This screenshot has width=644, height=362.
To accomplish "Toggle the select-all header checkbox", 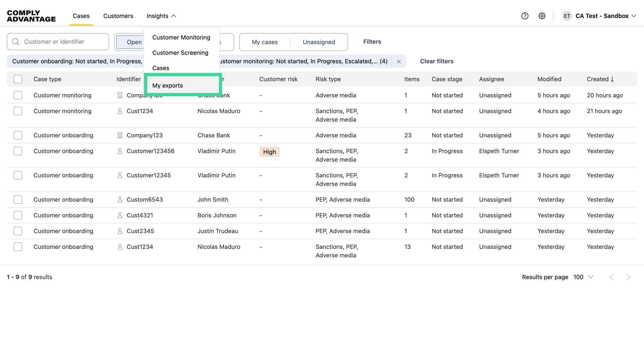I will pos(18,79).
